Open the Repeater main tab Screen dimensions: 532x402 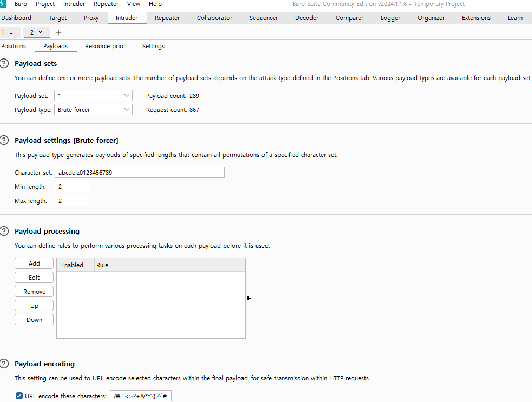click(x=167, y=18)
